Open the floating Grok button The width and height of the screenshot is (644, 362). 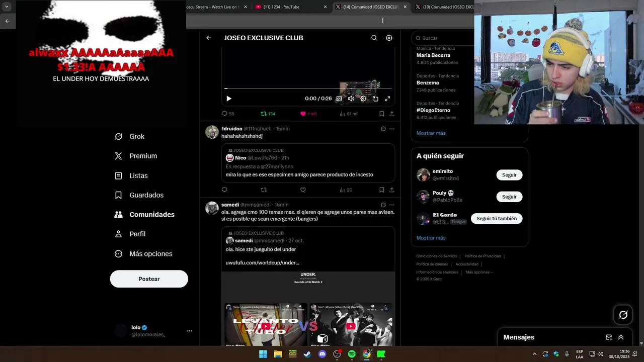pos(623,315)
